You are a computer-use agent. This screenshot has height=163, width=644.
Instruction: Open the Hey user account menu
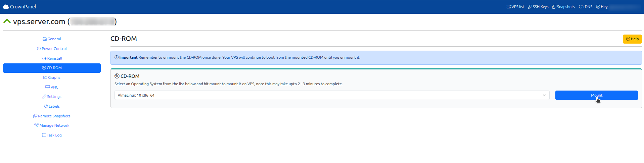pyautogui.click(x=618, y=7)
